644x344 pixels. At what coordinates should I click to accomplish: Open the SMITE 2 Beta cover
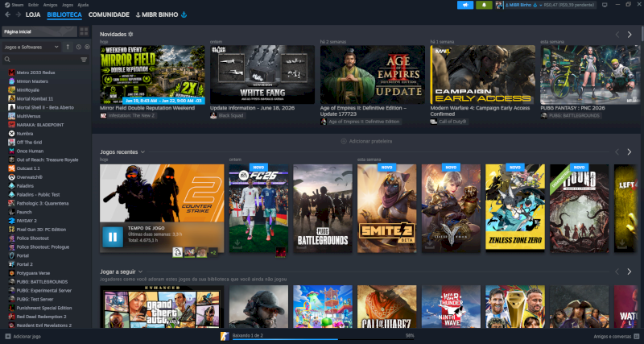click(x=387, y=209)
